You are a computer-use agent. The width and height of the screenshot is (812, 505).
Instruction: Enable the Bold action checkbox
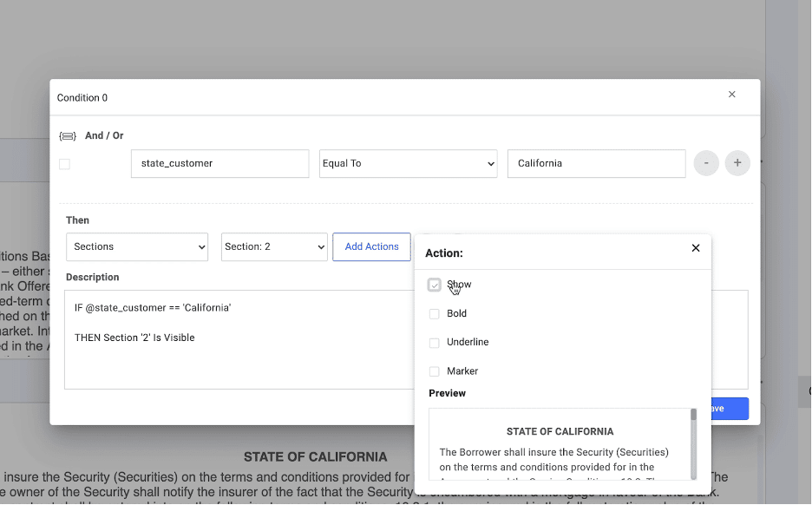[435, 314]
